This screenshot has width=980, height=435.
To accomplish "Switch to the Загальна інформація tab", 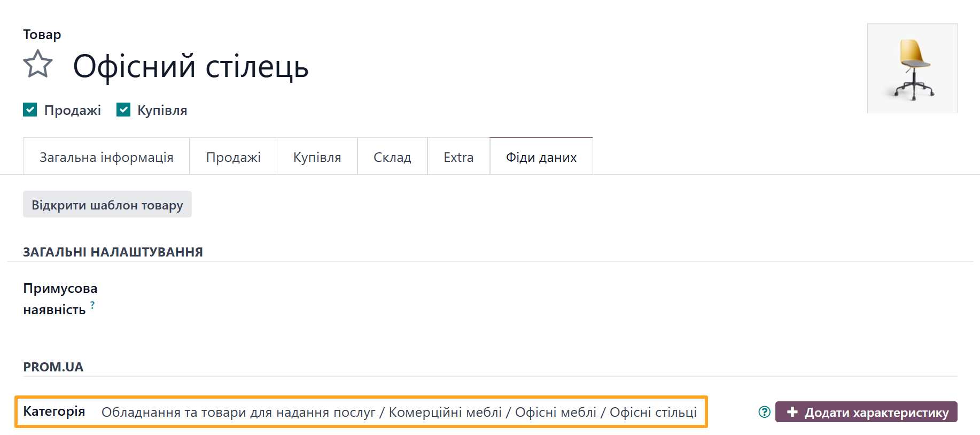I will coord(106,157).
